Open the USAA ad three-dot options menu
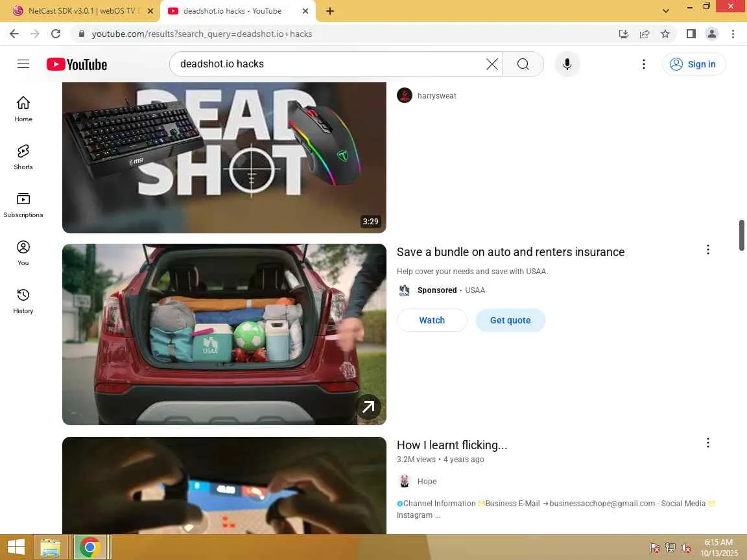 708,250
